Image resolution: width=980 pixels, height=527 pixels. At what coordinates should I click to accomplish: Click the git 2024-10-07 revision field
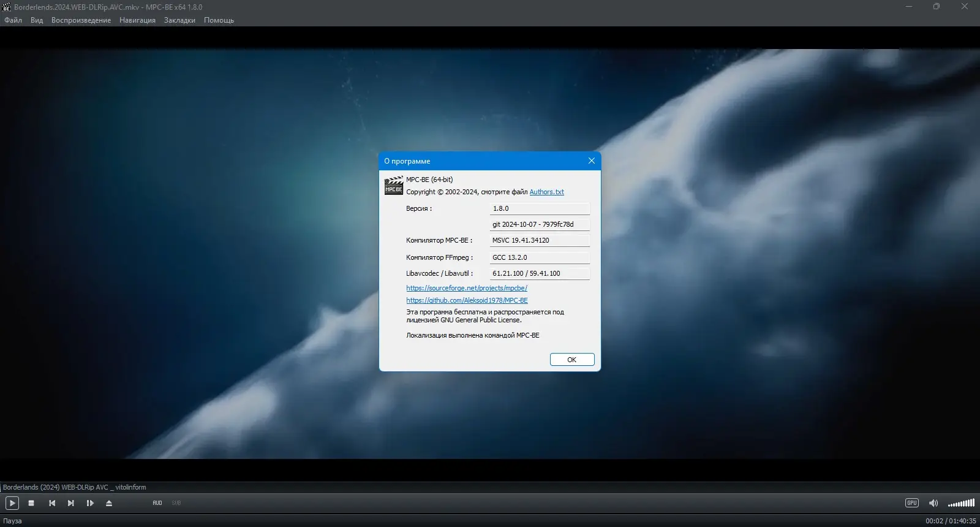pyautogui.click(x=540, y=224)
